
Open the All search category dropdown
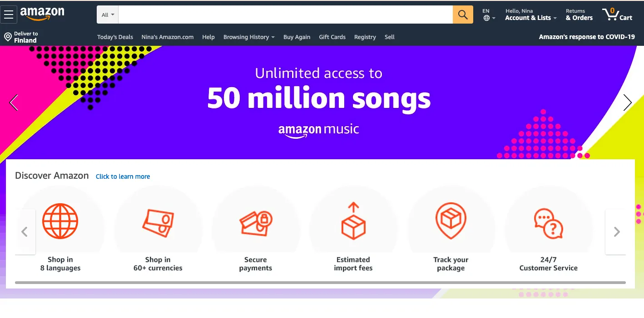[x=108, y=15]
